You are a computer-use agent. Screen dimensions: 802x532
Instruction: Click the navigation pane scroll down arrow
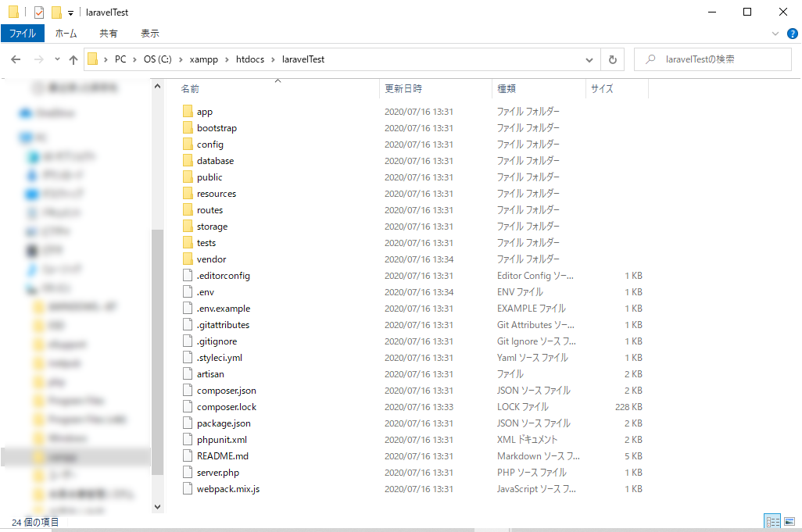(x=158, y=507)
